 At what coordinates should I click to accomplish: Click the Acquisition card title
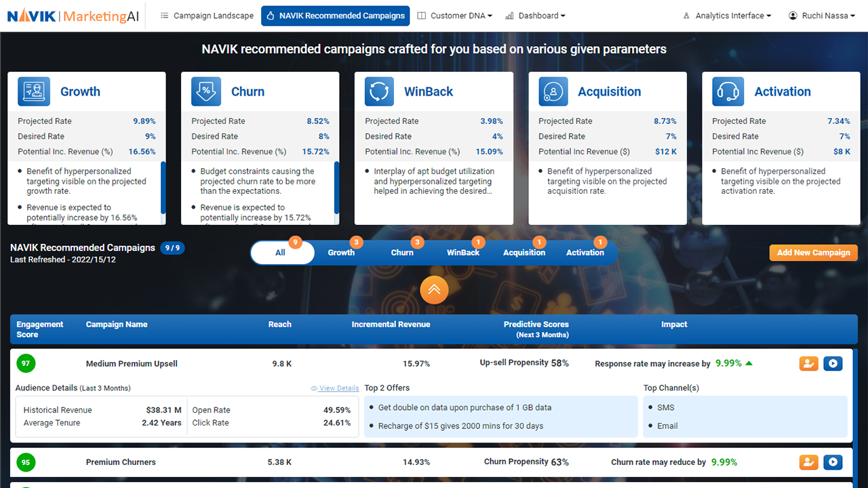click(609, 91)
